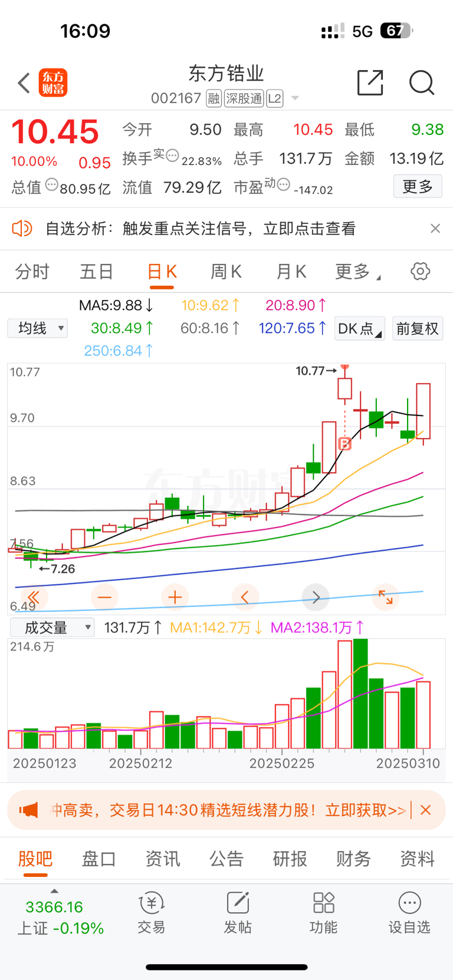Expand the 更多 chart period menu
453x980 pixels.
pos(357,272)
